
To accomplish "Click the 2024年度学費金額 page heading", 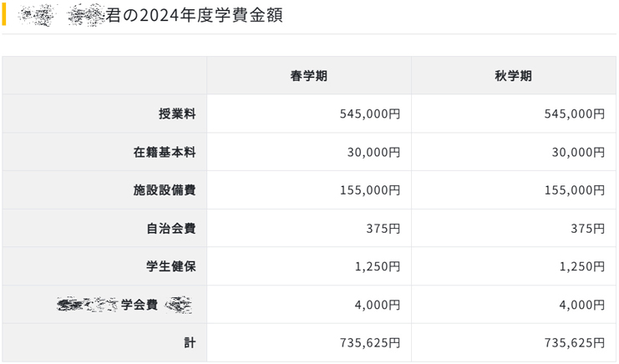I will pyautogui.click(x=194, y=15).
